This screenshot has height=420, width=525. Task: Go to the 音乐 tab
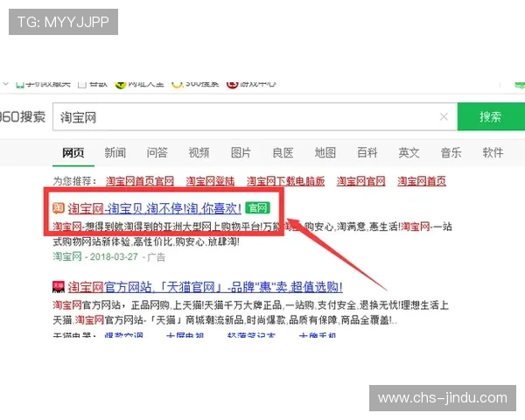(451, 153)
